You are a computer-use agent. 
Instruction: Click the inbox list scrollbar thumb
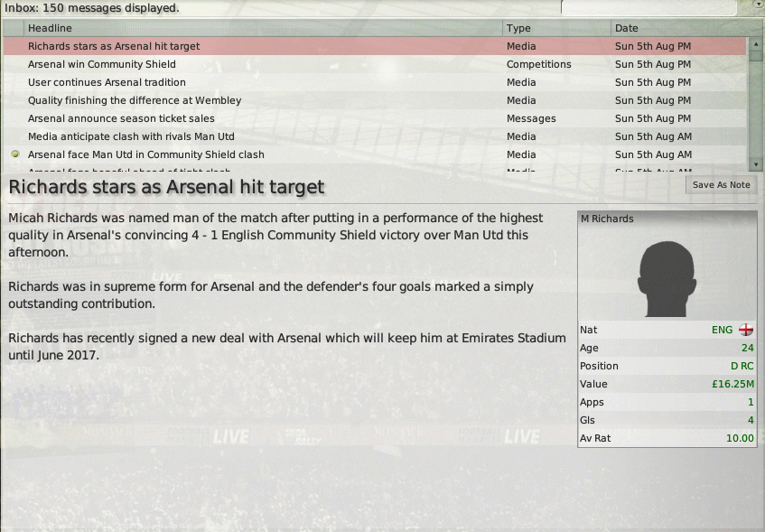pyautogui.click(x=756, y=56)
